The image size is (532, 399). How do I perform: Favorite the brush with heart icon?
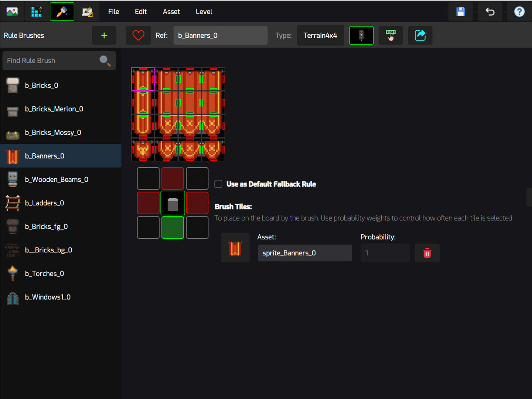point(138,35)
